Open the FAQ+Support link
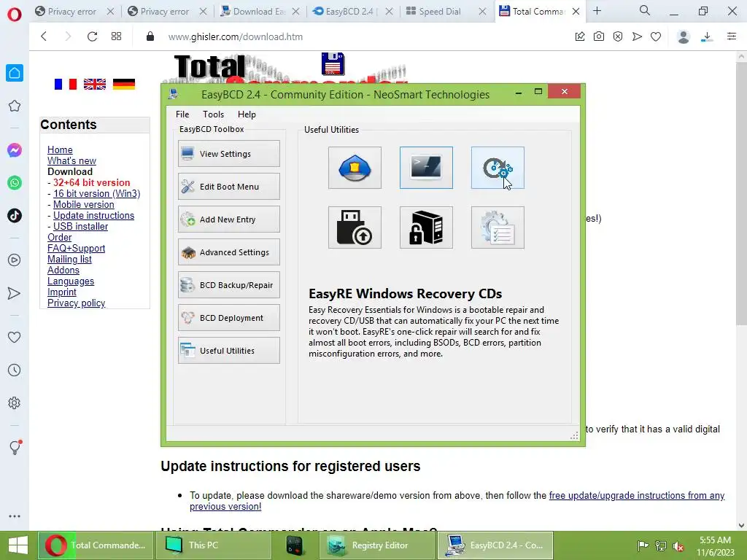747x560 pixels. [x=76, y=248]
